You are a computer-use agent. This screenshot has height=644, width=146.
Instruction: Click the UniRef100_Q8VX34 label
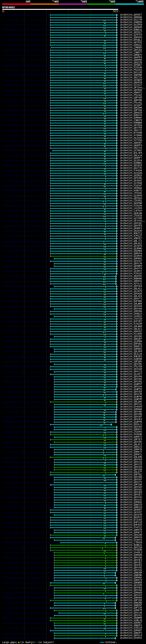(131, 263)
